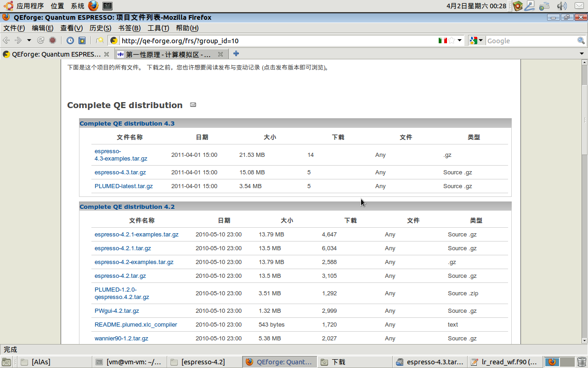Screen dimensions: 588x368
Task: Open the volume control in the tray
Action: click(x=561, y=6)
